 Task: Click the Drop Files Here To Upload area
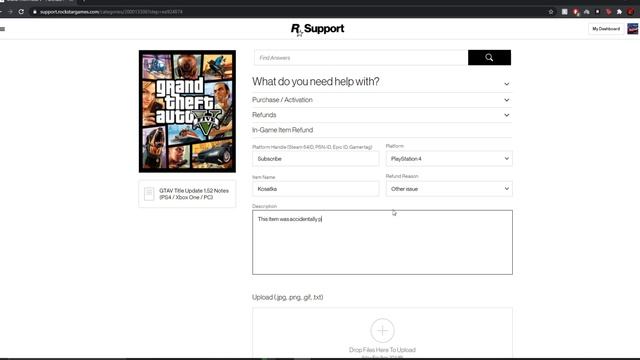tap(382, 333)
